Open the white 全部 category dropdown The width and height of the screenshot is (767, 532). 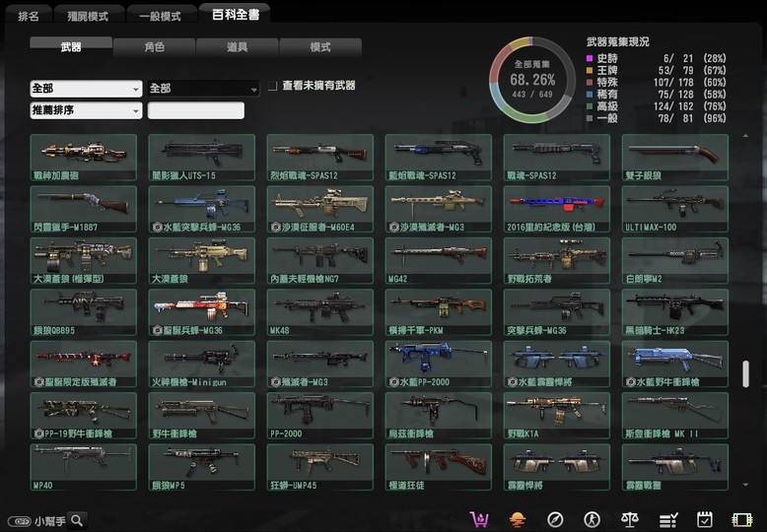(x=86, y=89)
